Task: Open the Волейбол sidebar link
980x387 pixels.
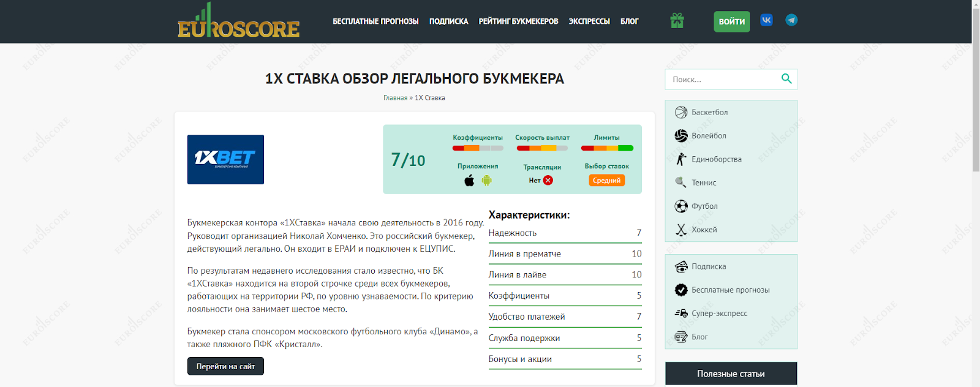Action: coord(709,136)
